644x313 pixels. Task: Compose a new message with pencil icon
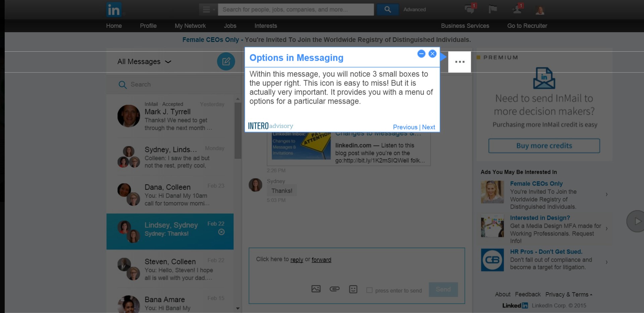[x=226, y=61]
